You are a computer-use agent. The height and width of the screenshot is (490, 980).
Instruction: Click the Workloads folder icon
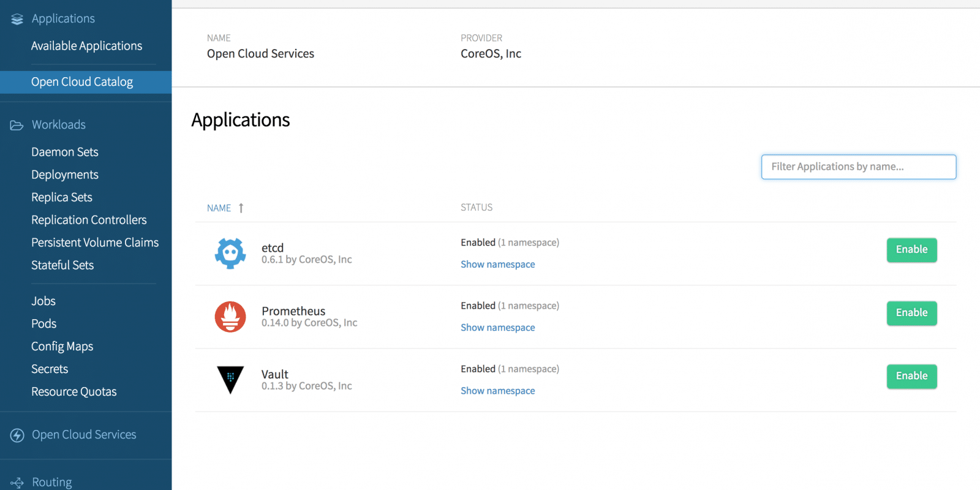[x=17, y=125]
